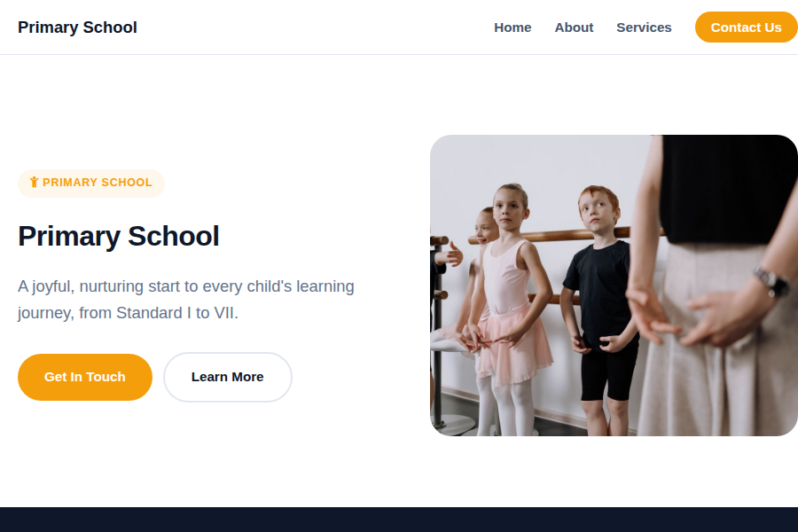Click the Contact Us button
This screenshot has width=798, height=532.
click(x=746, y=27)
